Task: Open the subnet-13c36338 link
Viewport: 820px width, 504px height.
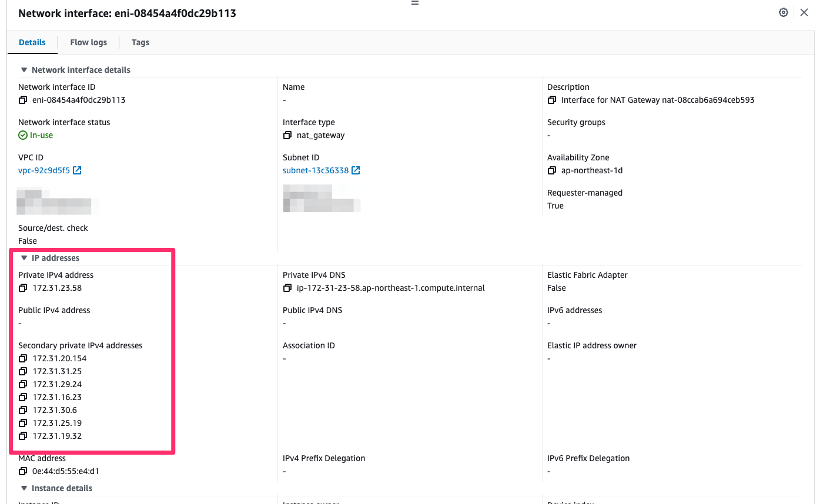Action: [316, 170]
